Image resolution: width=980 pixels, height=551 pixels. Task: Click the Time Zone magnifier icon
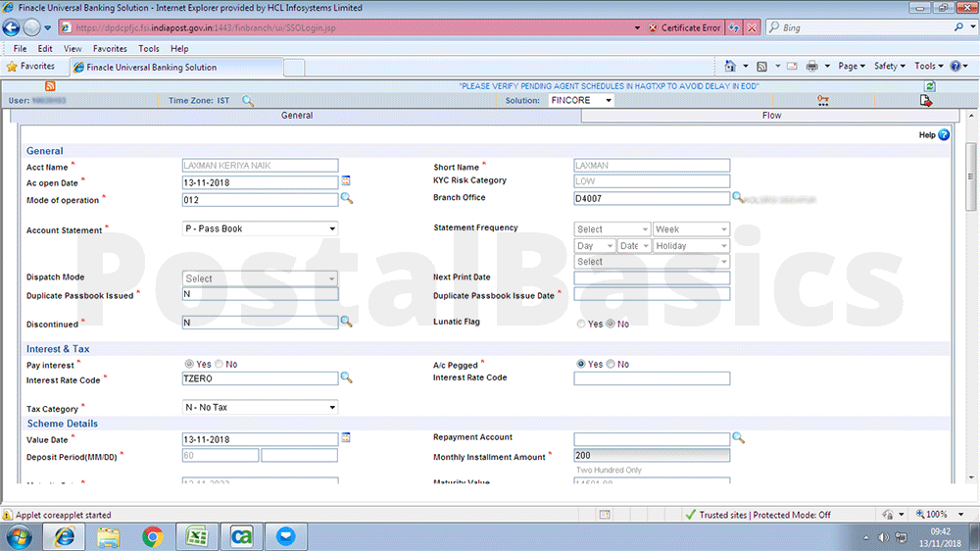coord(248,101)
